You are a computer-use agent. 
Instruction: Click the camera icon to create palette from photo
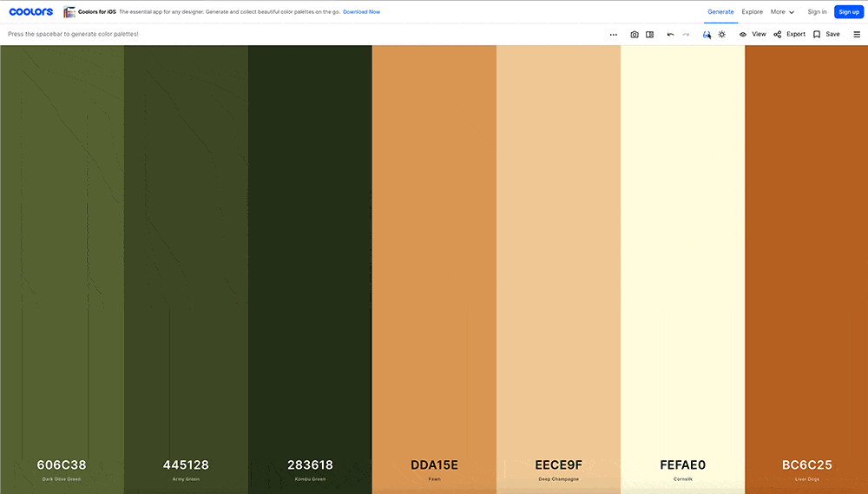coord(635,35)
